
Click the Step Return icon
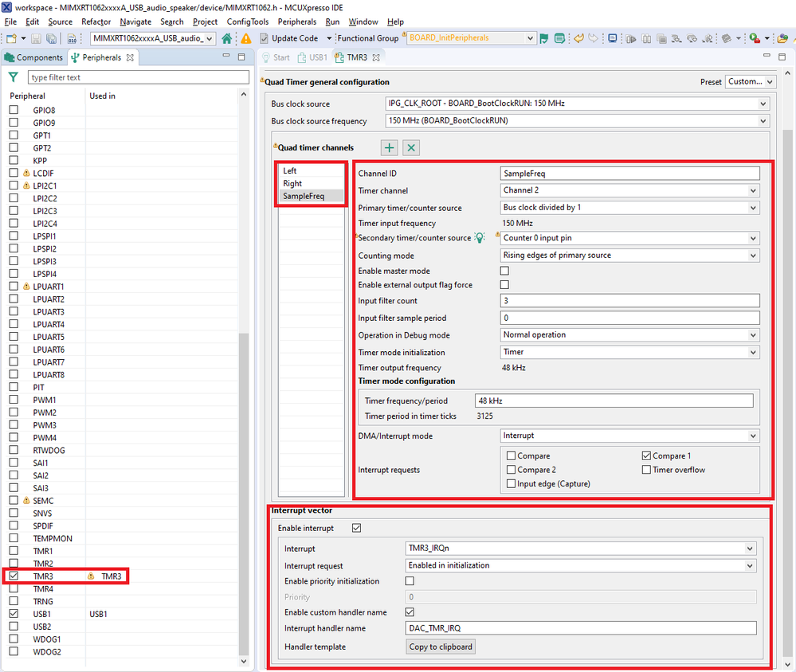(708, 38)
